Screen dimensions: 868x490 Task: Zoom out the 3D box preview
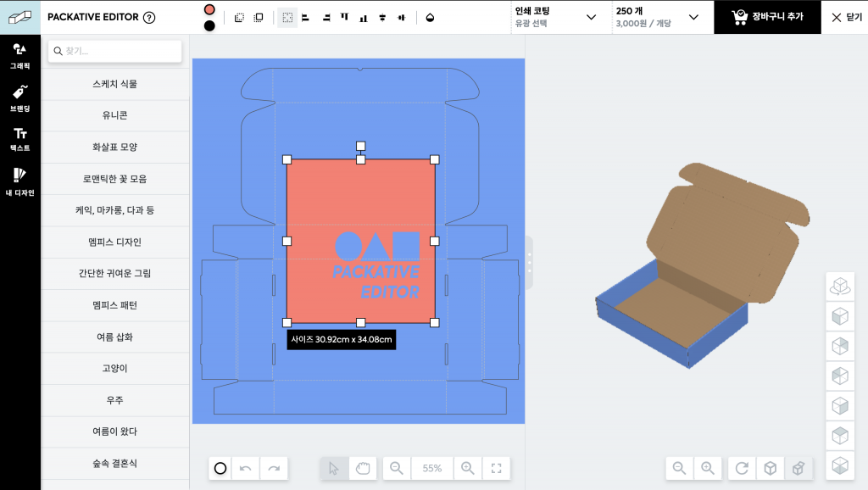coord(679,469)
